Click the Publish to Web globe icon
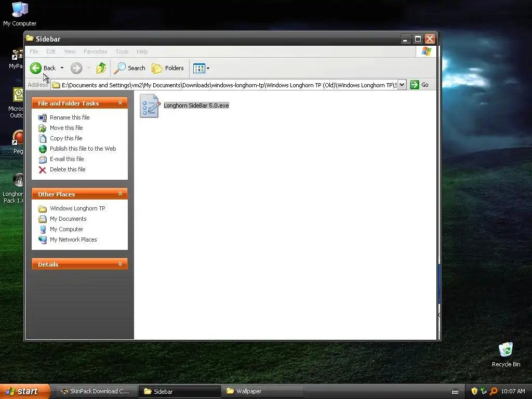Screen dimensions: 532x399 point(43,149)
